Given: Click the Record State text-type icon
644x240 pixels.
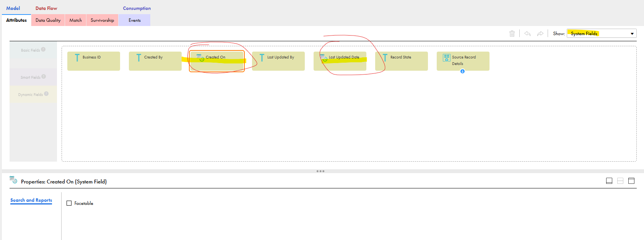Looking at the screenshot, I should 385,58.
